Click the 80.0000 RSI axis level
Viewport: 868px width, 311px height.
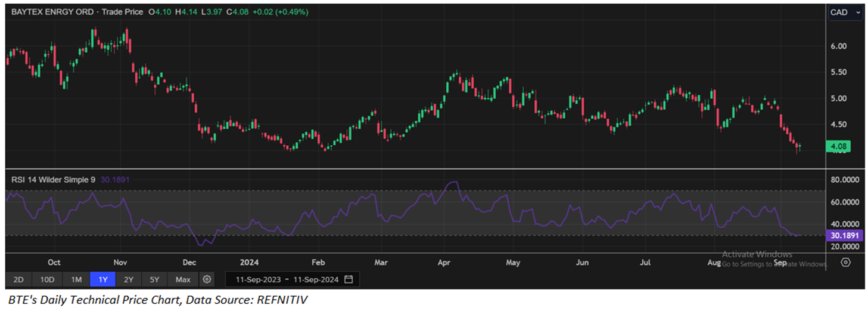[844, 179]
